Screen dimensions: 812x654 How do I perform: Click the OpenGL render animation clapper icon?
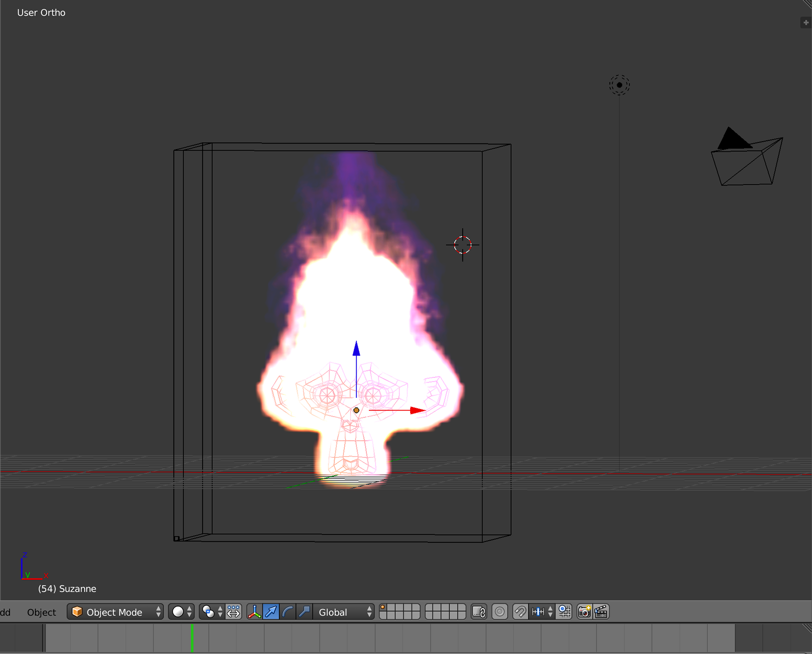point(601,612)
